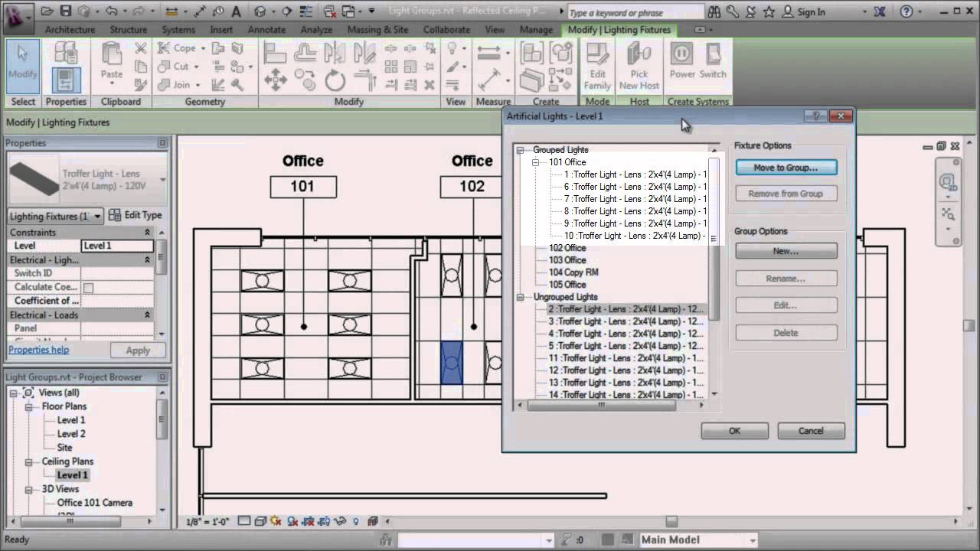Click the Pick New Host tool
Screen dimensions: 980x551
pos(639,65)
